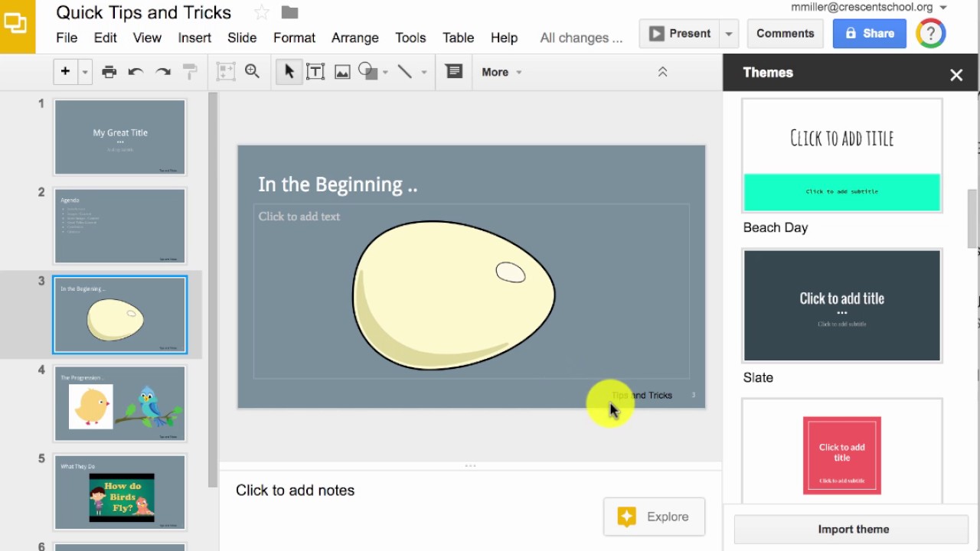Screen dimensions: 980x551
Task: Select the Line tool
Action: (405, 72)
